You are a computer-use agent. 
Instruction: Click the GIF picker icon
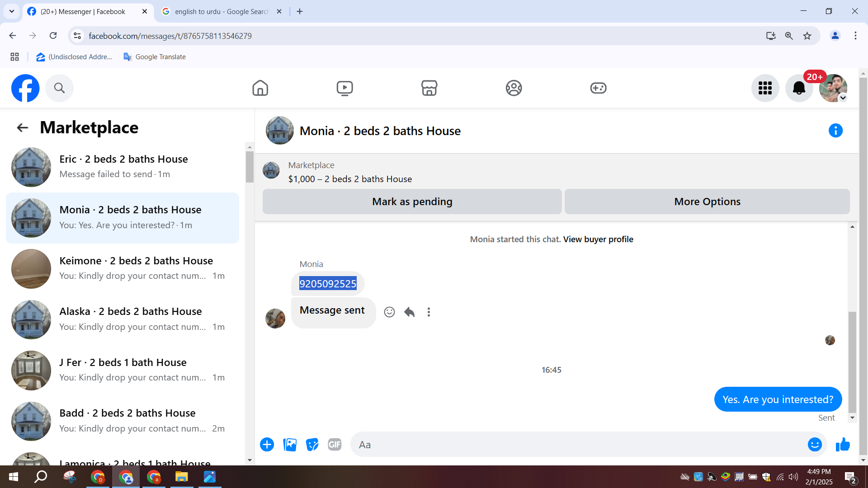click(335, 445)
